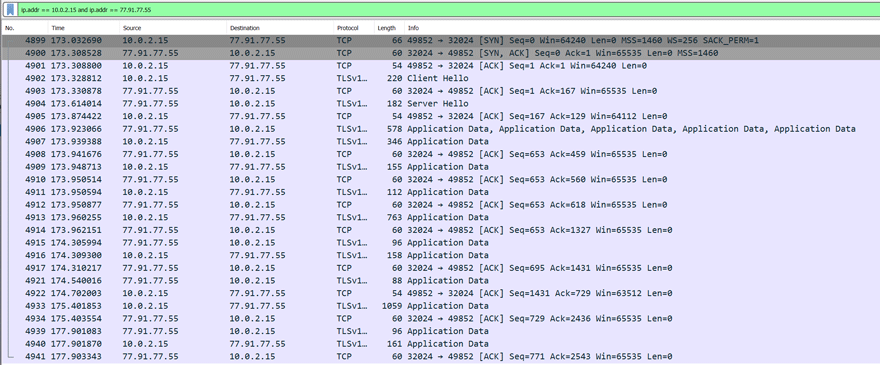Select packet 4914 Ack=1327 row
The width and height of the screenshot is (880, 365).
coord(440,230)
